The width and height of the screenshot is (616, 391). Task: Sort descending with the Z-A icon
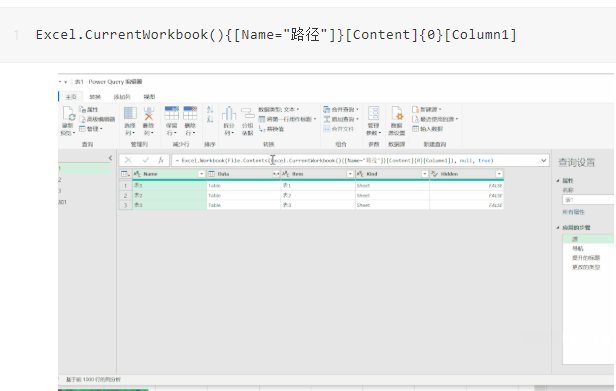[210, 119]
